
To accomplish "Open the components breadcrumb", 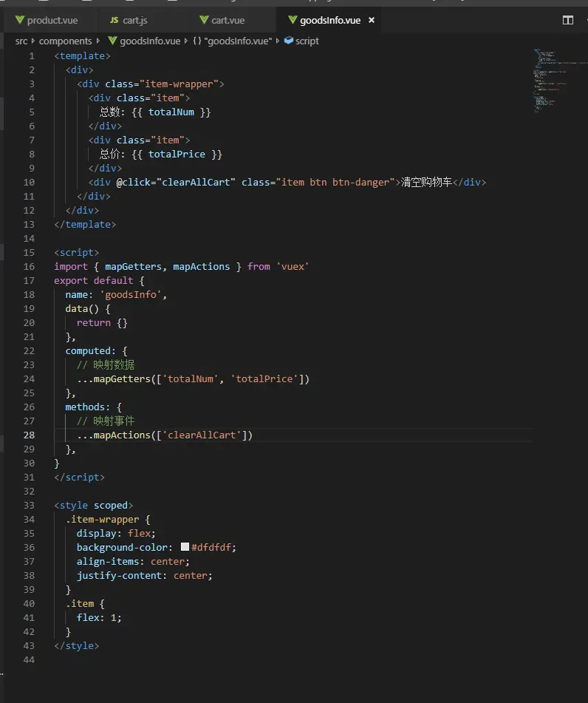I will click(65, 41).
